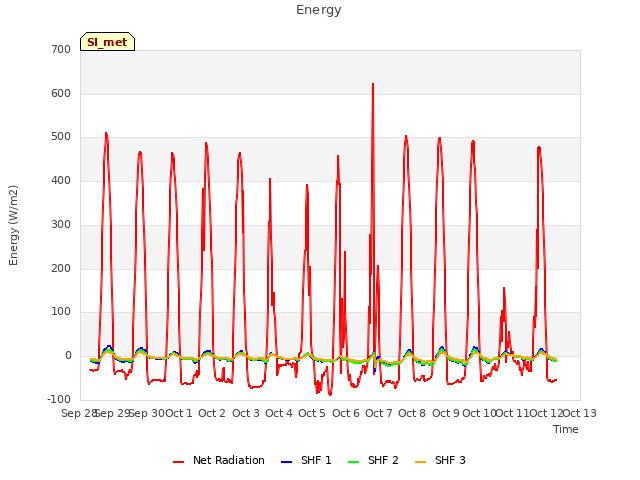
Task: Toggle SHF 3 series in legend
Action: [440, 460]
